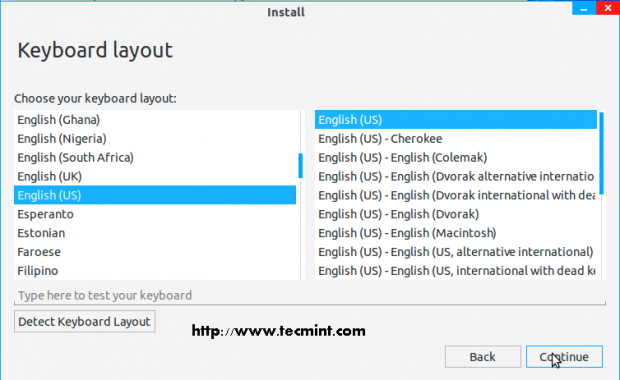The height and width of the screenshot is (380, 620).
Task: Click the left list scrollbar thumb
Action: pos(301,166)
